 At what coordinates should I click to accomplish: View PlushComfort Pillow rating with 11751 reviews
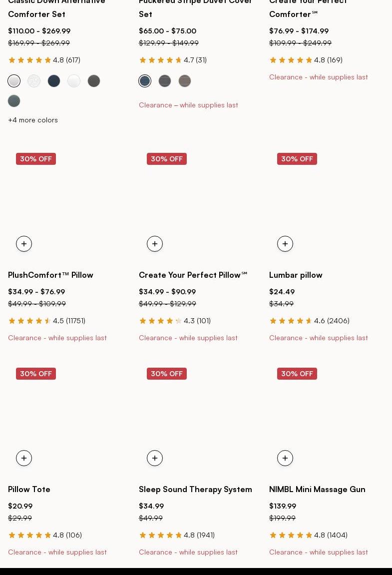46,321
